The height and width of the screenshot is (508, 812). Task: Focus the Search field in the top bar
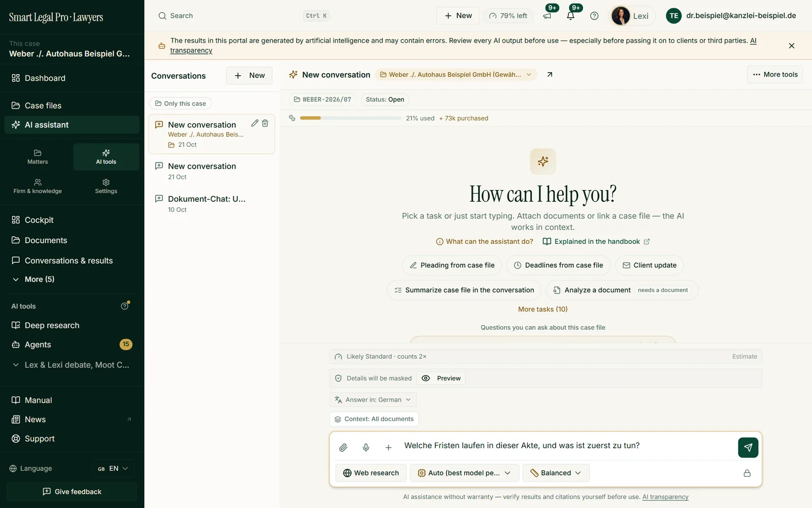(244, 16)
